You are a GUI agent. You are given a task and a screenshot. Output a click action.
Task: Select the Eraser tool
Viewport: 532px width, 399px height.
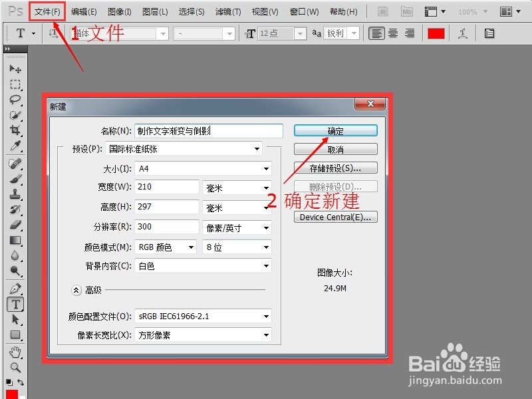pos(16,223)
